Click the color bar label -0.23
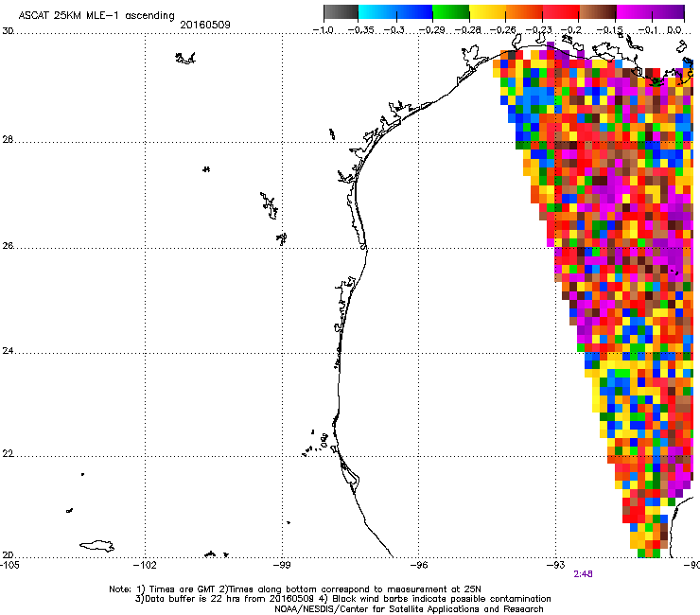The image size is (700, 615). coord(539,30)
